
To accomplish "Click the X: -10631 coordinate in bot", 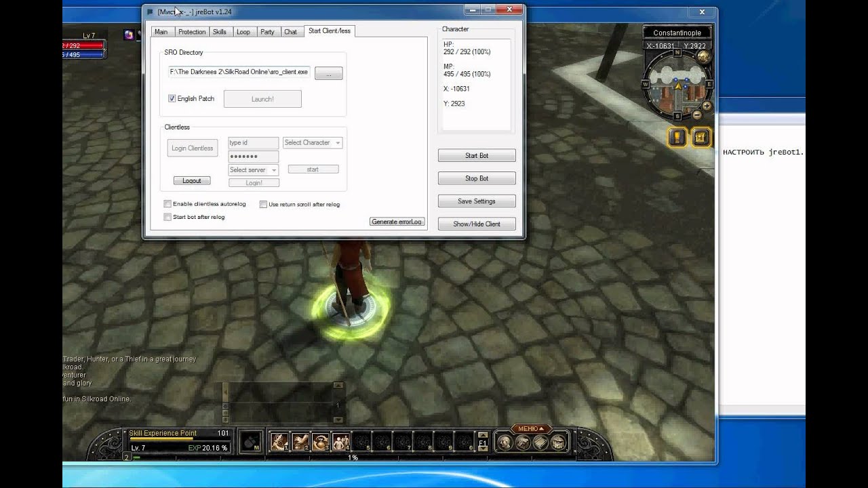I will click(x=456, y=89).
